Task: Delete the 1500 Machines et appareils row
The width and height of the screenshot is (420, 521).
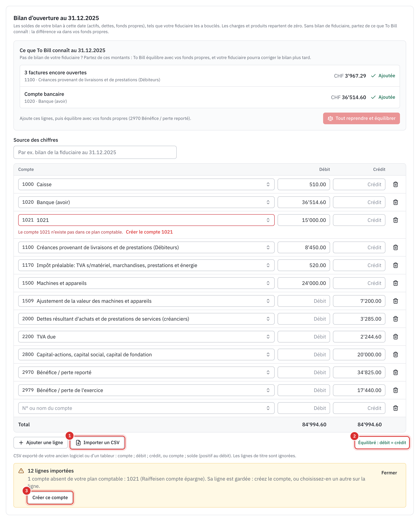Action: (x=395, y=283)
